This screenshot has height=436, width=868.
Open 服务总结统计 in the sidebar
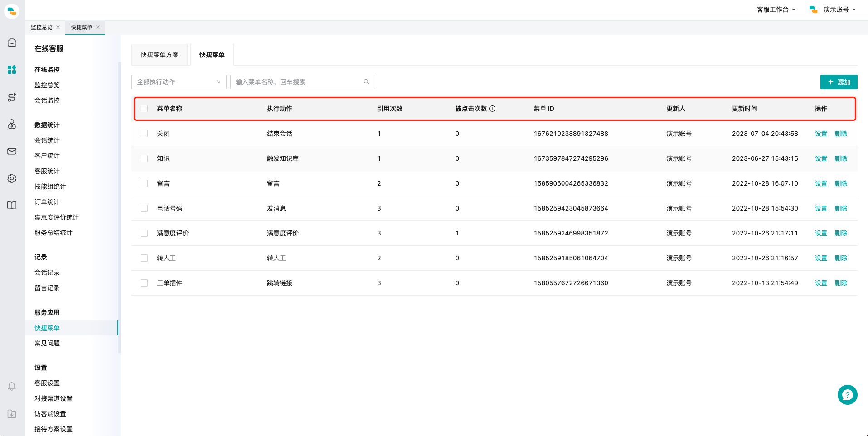pos(53,233)
